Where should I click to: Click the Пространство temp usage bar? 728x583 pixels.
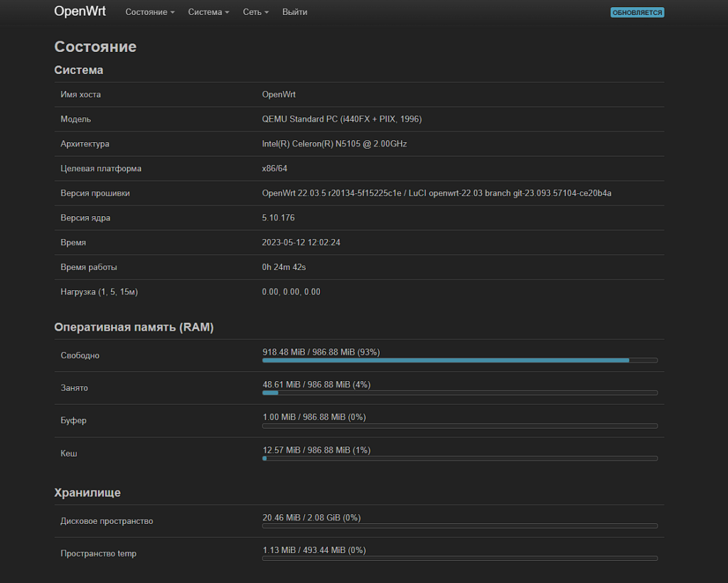[x=460, y=558]
